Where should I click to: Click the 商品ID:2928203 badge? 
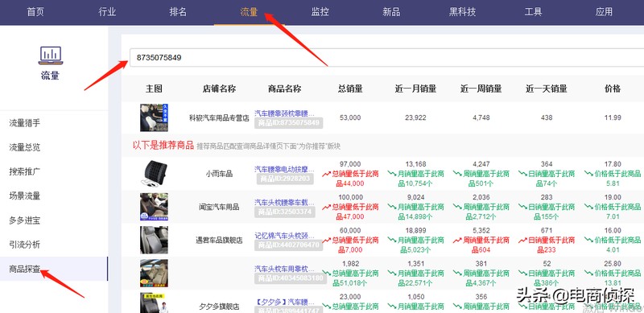[286, 179]
